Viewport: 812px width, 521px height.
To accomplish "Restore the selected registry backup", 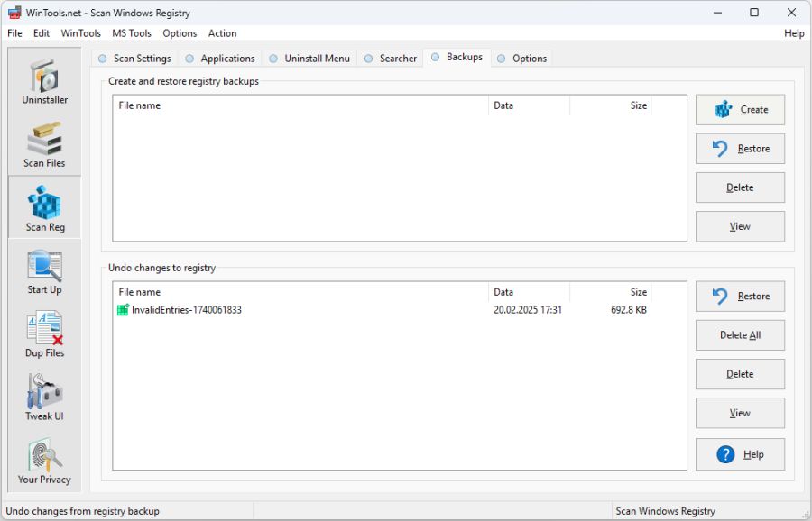I will (x=740, y=148).
